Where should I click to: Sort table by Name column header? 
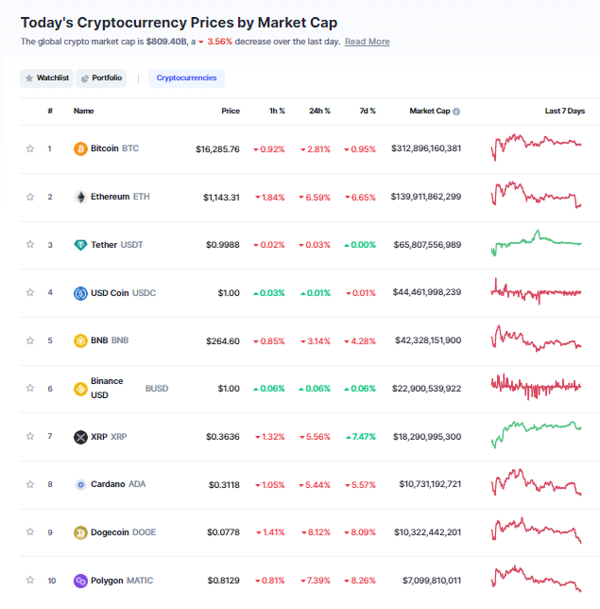pyautogui.click(x=84, y=111)
